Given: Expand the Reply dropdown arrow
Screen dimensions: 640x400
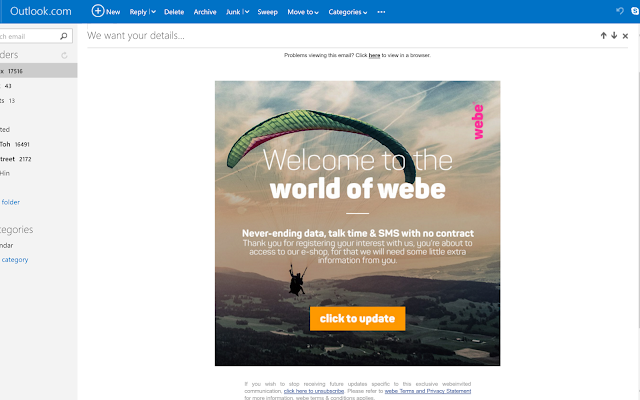Looking at the screenshot, I should (x=153, y=12).
